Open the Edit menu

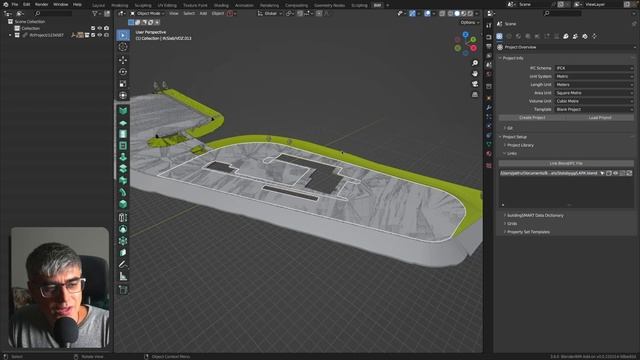pos(27,4)
